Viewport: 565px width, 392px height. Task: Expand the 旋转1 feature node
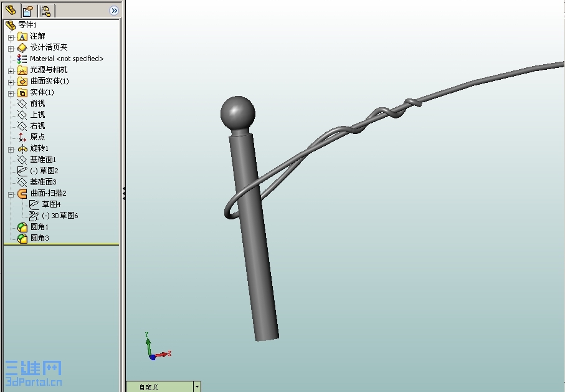coord(11,150)
